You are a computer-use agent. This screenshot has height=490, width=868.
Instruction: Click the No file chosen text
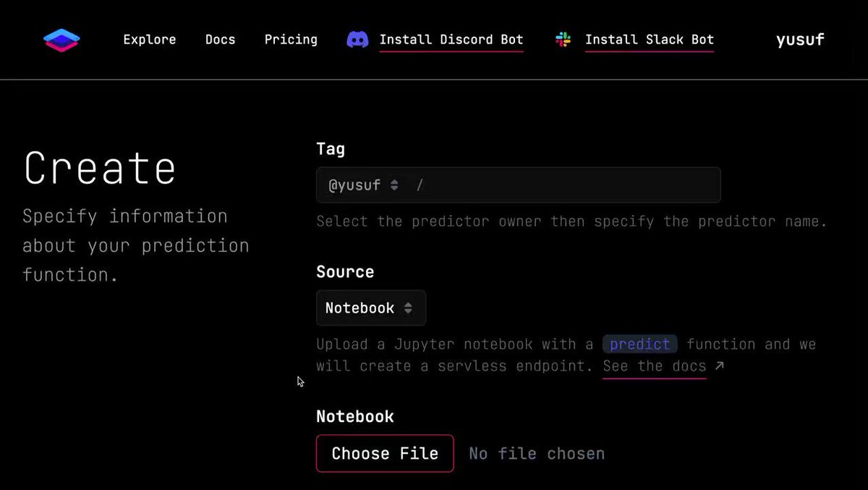pyautogui.click(x=537, y=454)
